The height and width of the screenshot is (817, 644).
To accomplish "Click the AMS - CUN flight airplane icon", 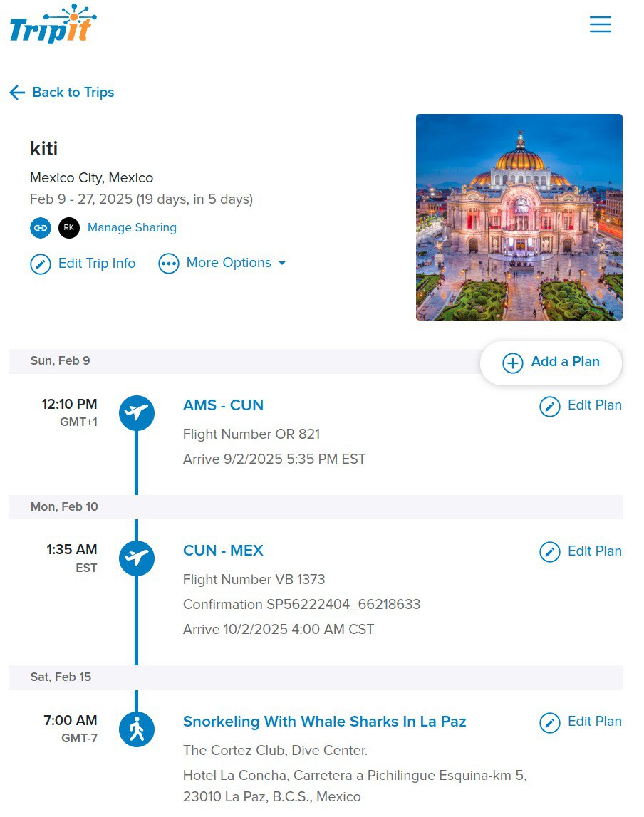I will [x=137, y=413].
